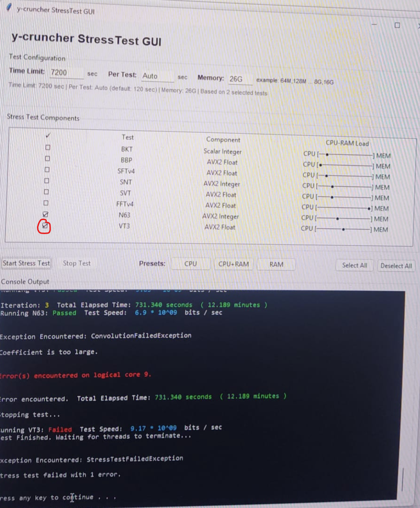Screen dimensions: 420x508
Task: Check the FFTv4 test checkbox
Action: pyautogui.click(x=46, y=203)
